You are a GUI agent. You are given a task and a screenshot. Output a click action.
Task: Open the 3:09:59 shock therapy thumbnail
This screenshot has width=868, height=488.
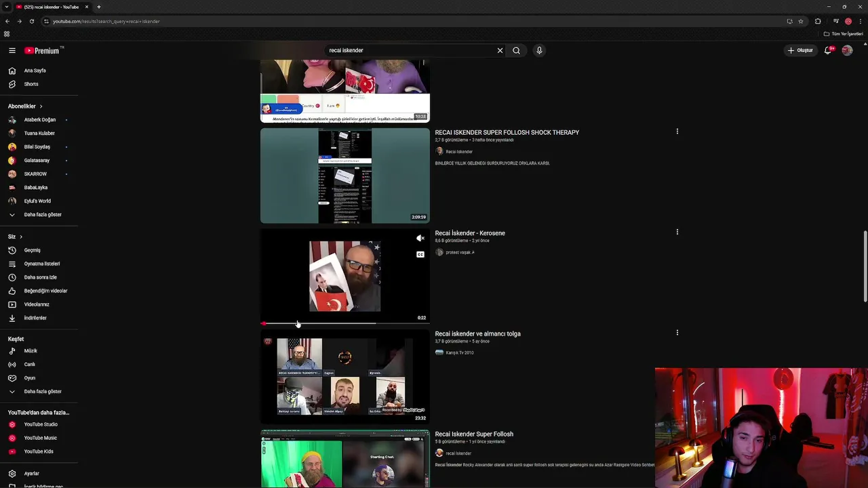tap(345, 176)
